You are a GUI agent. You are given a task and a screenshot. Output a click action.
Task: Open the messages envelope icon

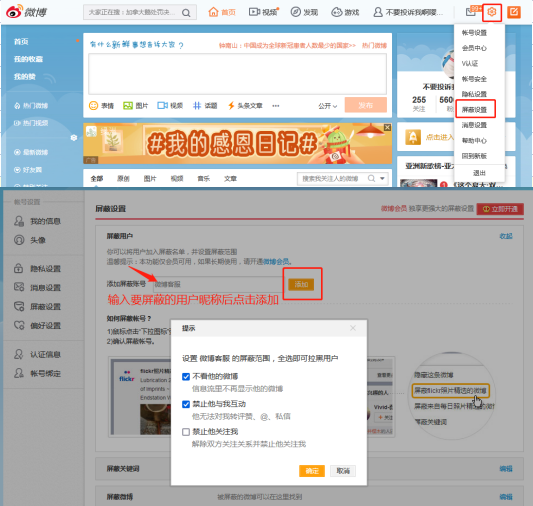click(470, 12)
